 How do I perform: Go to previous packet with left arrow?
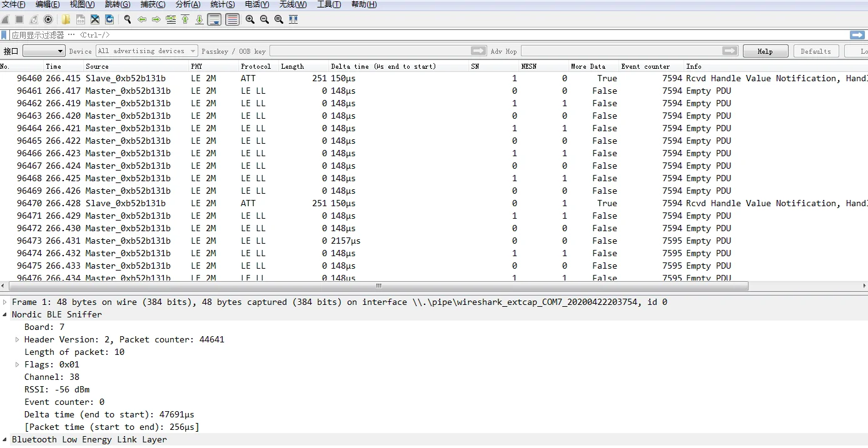142,19
